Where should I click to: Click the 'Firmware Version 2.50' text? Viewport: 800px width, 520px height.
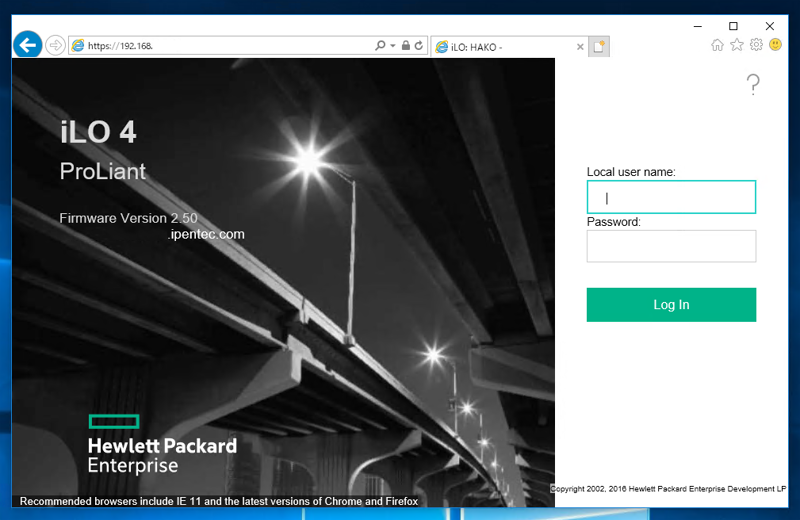point(128,218)
